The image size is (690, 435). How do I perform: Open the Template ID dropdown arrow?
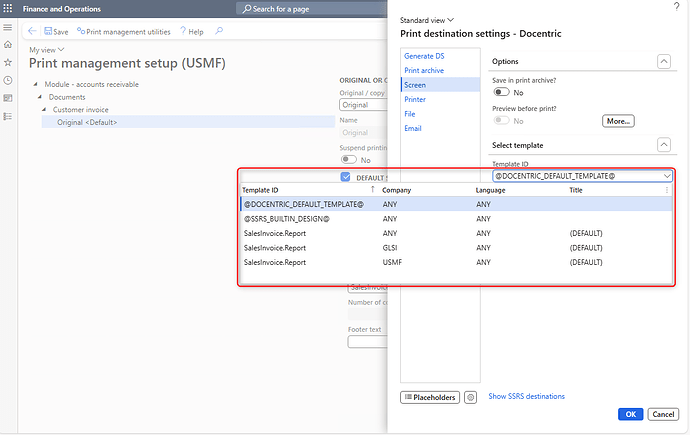point(667,175)
